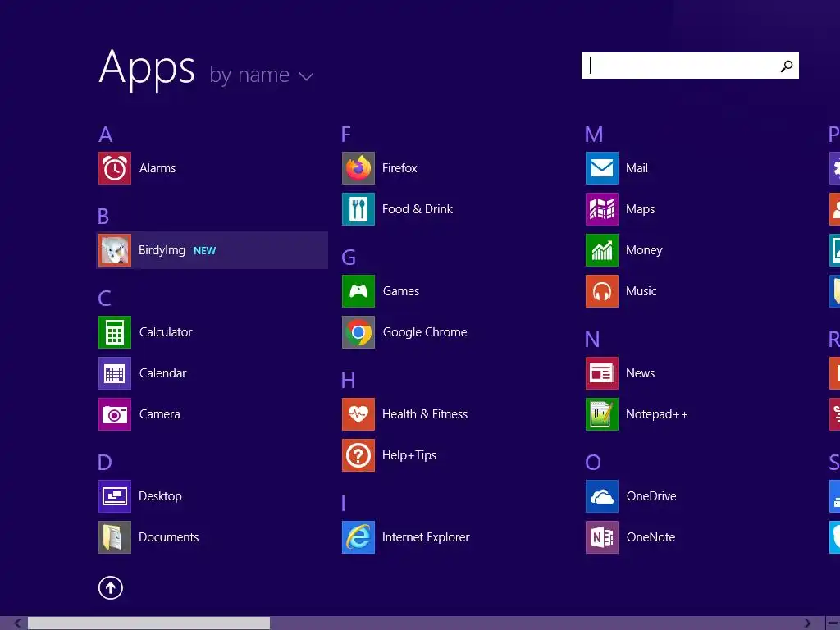The height and width of the screenshot is (630, 840).
Task: Open the OneNote app icon
Action: 602,537
